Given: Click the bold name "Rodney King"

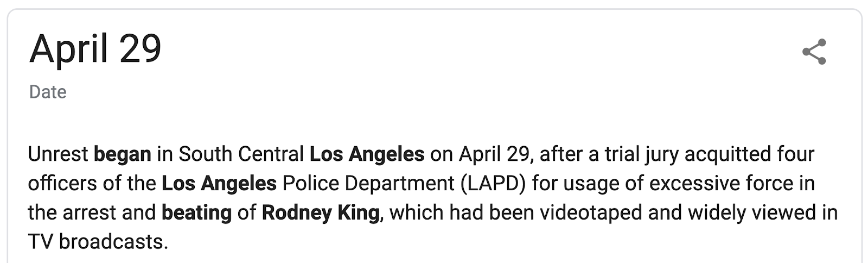Looking at the screenshot, I should [320, 212].
